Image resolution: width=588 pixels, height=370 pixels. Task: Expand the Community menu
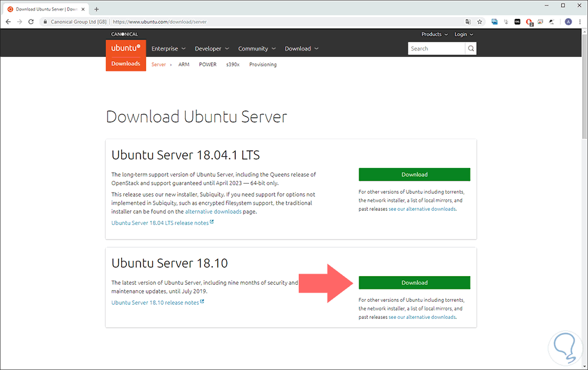pos(257,49)
